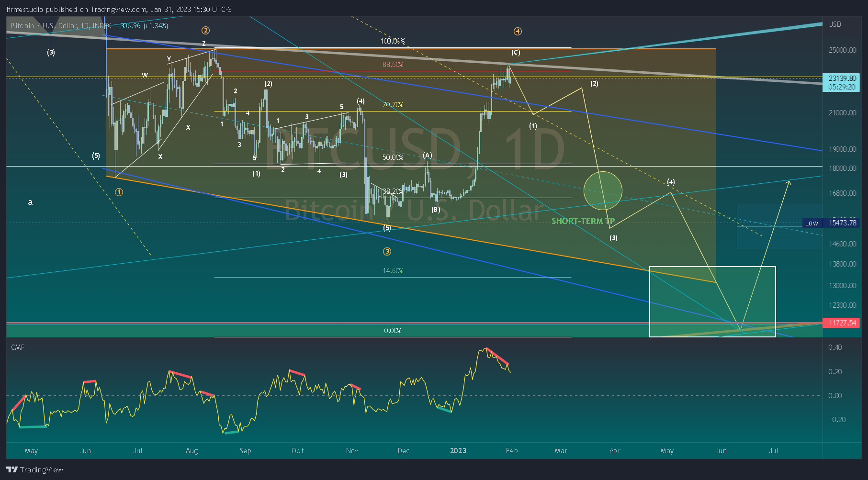Click the orange circled wave 3 label
This screenshot has height=480, width=868.
tap(387, 252)
